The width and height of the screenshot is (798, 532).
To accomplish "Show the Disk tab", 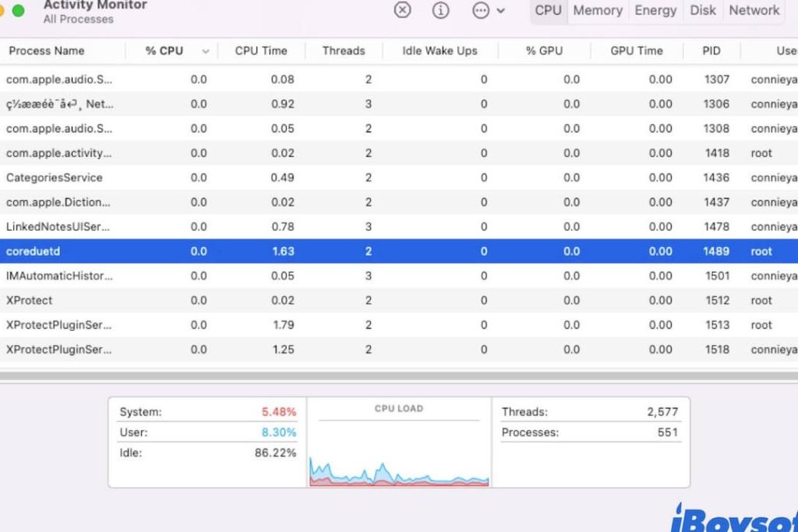I will point(703,10).
